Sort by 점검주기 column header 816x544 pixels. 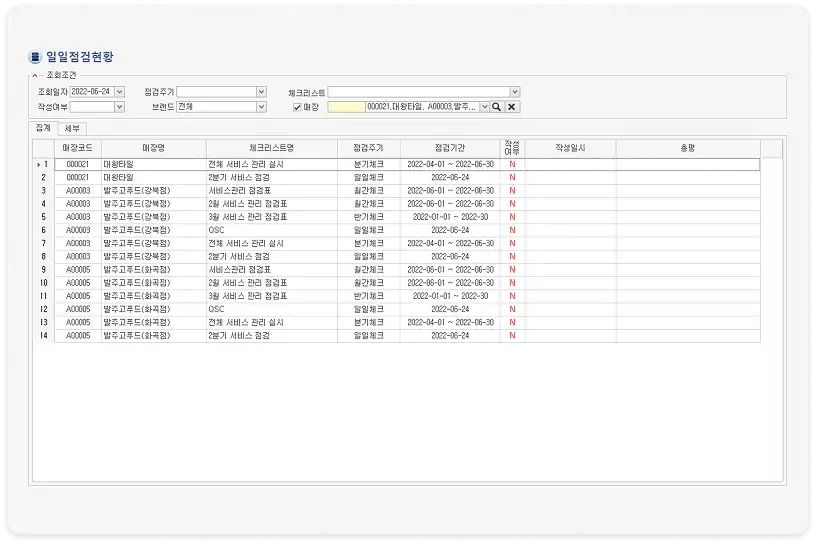(368, 148)
